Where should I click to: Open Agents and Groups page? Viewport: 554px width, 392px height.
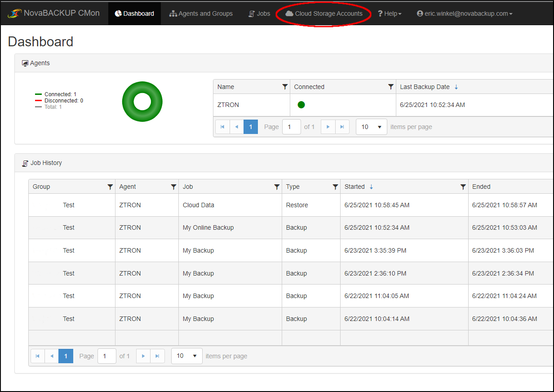click(201, 13)
